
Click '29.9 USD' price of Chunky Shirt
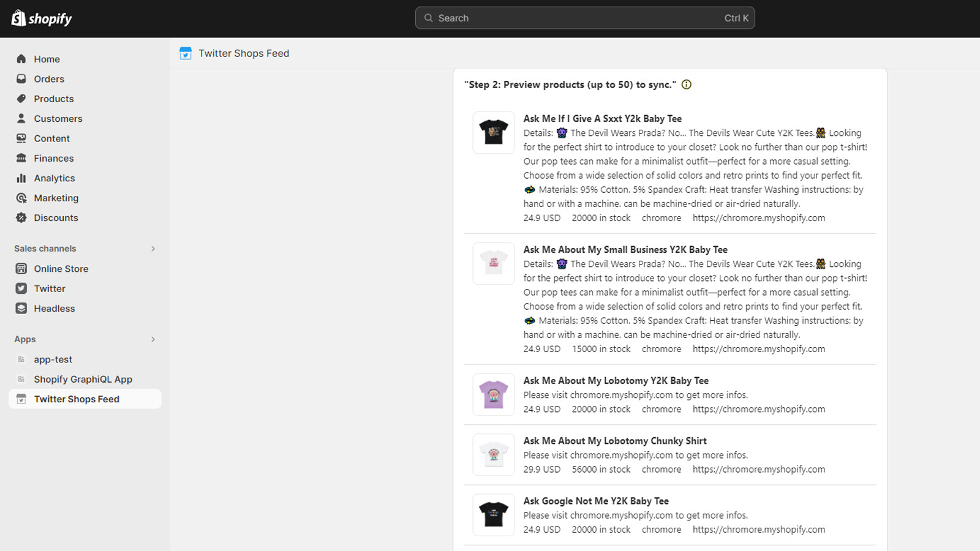pos(542,470)
